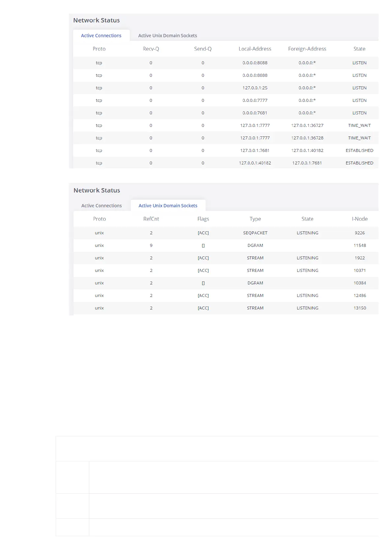The image size is (392, 555).
Task: Click tcp proto in 0.0.0.0:8888 row
Action: point(99,75)
